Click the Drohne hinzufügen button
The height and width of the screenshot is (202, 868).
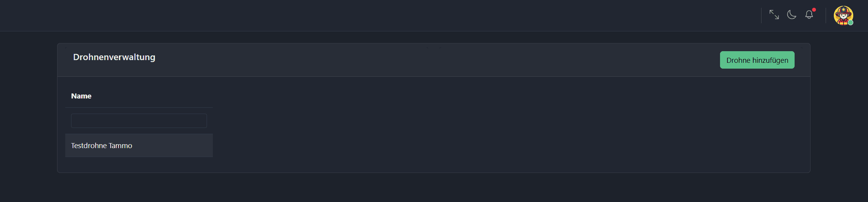(757, 60)
